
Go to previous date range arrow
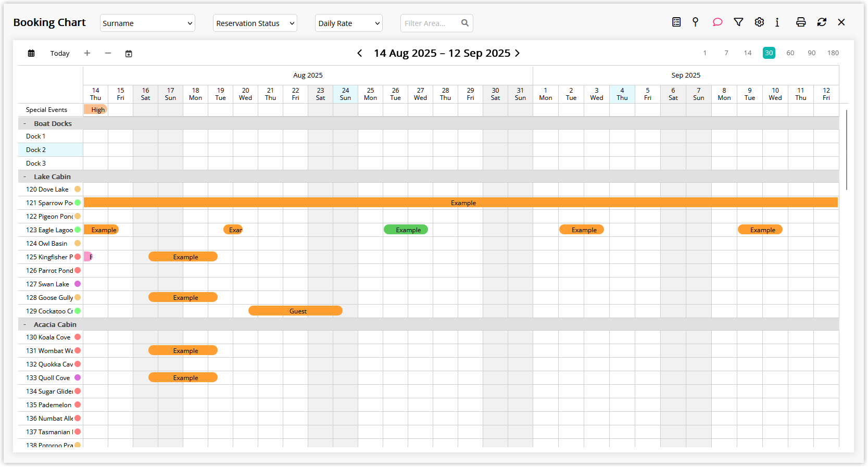[359, 53]
